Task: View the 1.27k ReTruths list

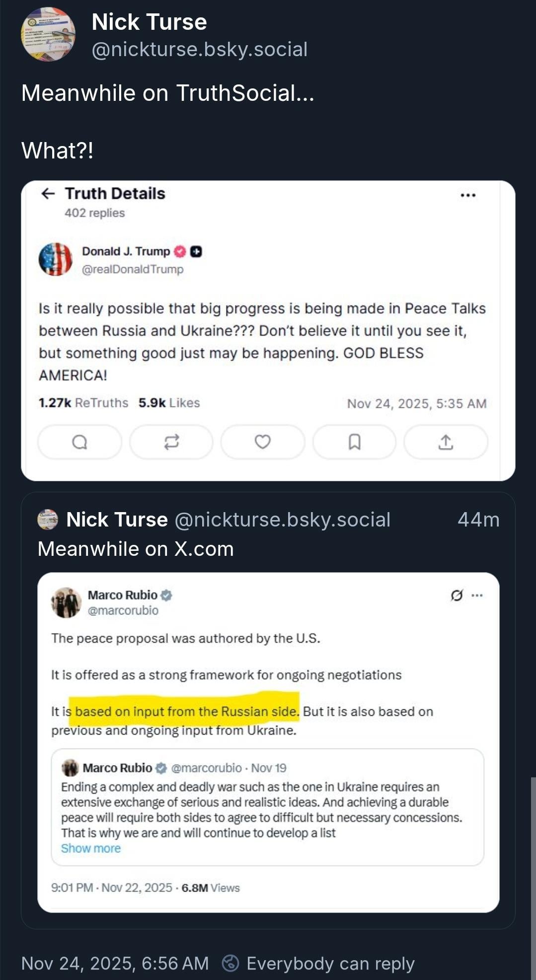Action: click(x=83, y=403)
